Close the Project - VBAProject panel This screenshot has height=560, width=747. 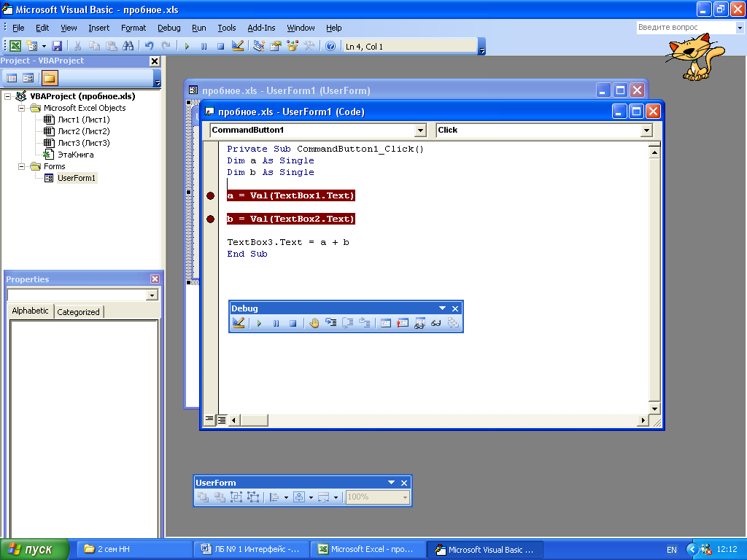155,61
